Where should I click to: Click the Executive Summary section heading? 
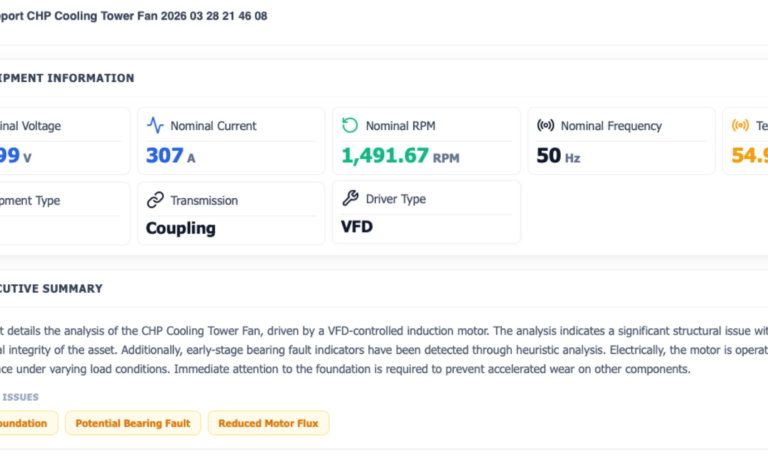pos(51,289)
